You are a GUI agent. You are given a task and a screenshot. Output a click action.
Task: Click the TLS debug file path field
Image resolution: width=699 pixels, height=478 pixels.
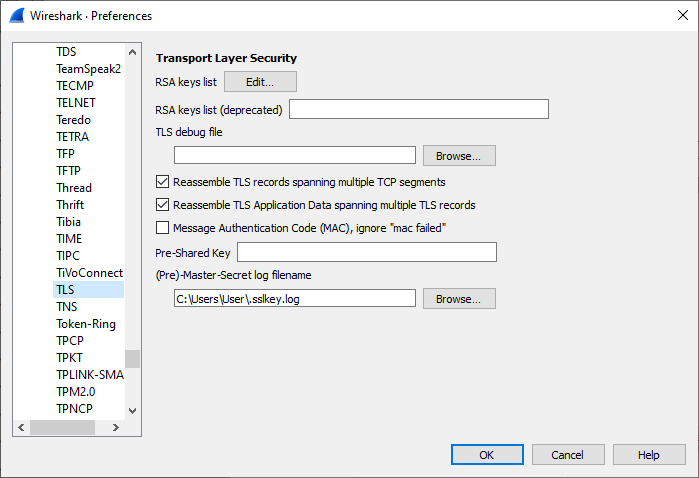click(x=295, y=155)
